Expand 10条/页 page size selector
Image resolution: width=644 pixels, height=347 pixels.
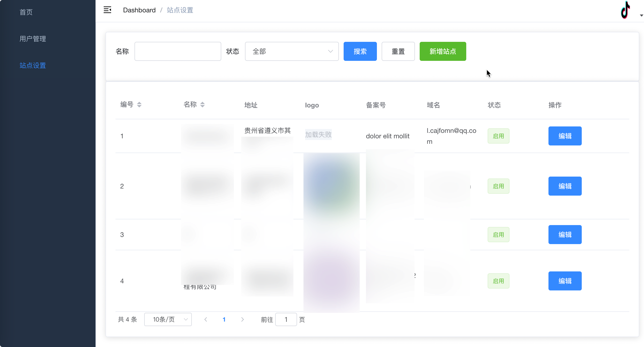pyautogui.click(x=168, y=319)
